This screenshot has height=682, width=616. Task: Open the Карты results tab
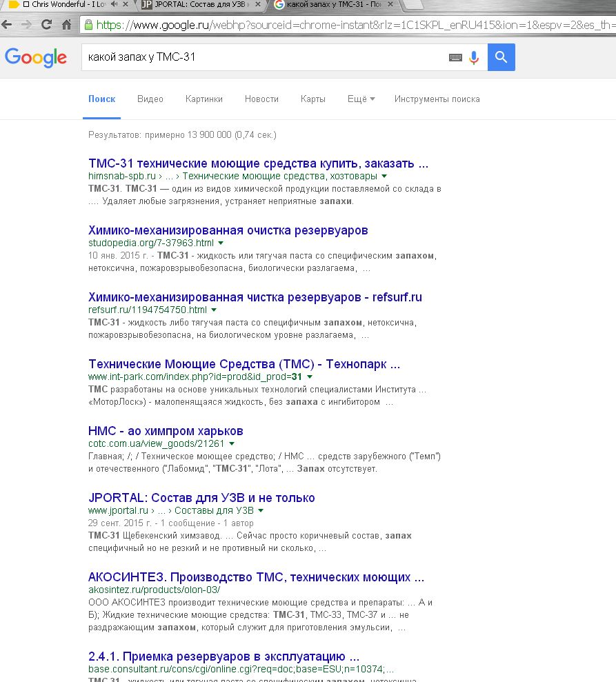tap(312, 99)
